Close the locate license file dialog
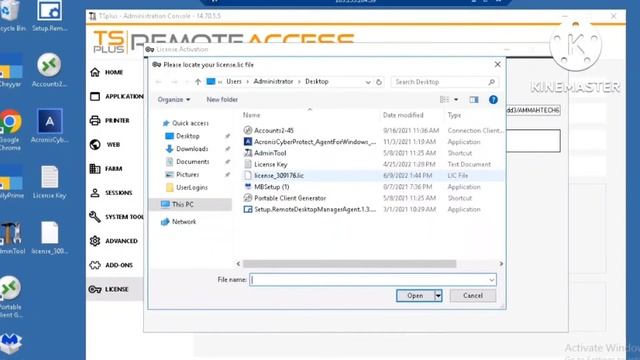Screen dimensions: 640x360 (497, 64)
